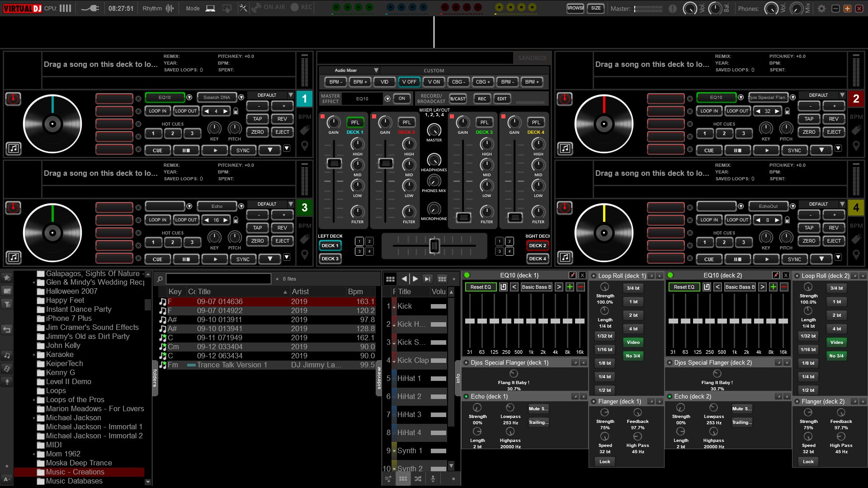Screen dimensions: 868x488
Task: Click Reset EQ in EQ10 (deck 2)
Action: 684,287
